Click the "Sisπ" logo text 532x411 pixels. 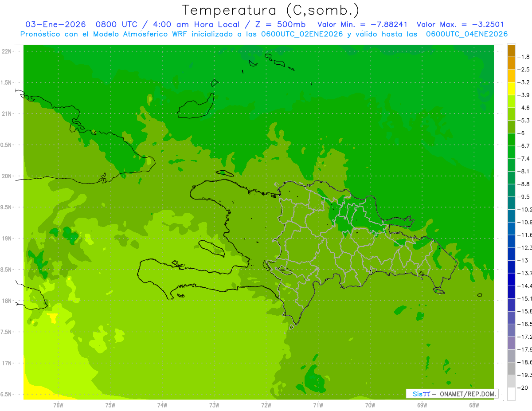pyautogui.click(x=421, y=394)
